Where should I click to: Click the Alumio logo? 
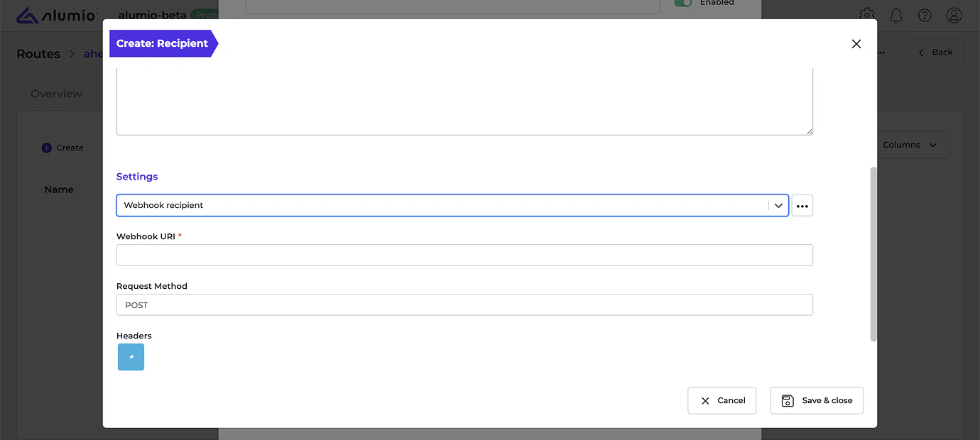click(56, 15)
